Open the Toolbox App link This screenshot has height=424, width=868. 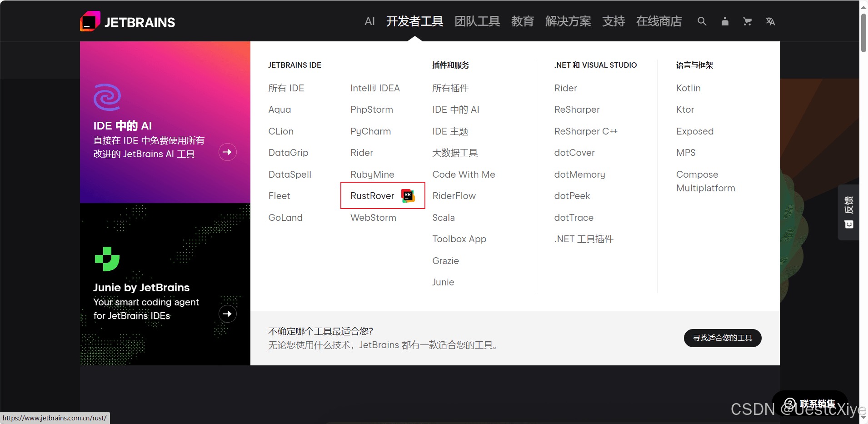click(x=459, y=239)
